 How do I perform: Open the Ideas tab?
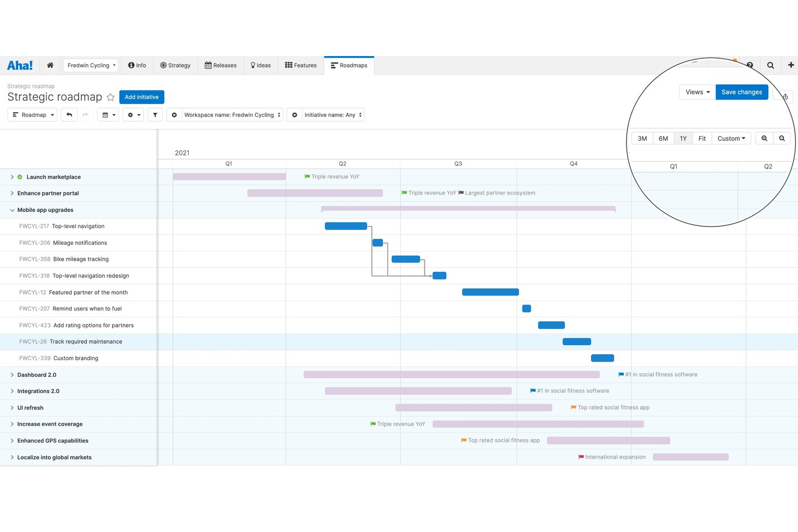(260, 65)
